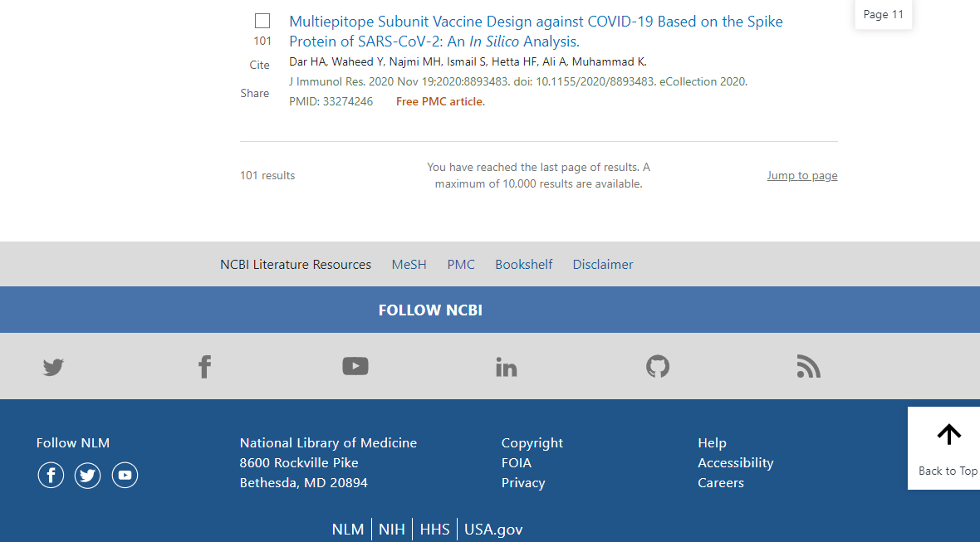
Task: Open NCBI LinkedIn page icon
Action: tap(507, 367)
